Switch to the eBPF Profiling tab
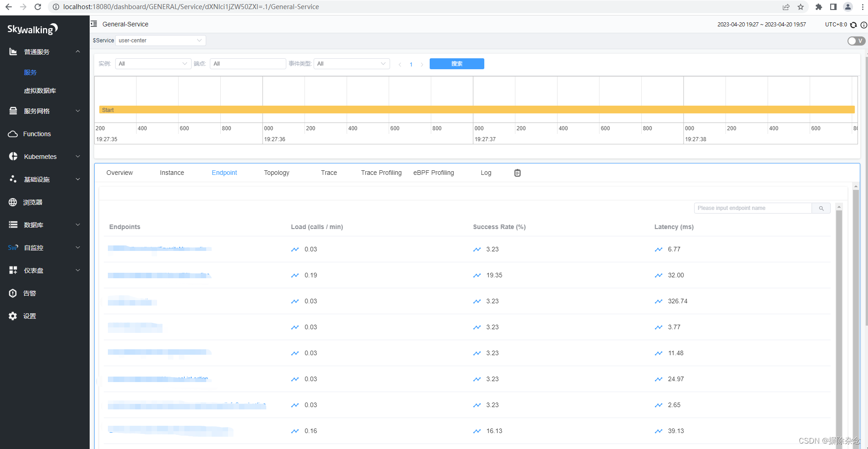The width and height of the screenshot is (868, 449). [x=433, y=173]
